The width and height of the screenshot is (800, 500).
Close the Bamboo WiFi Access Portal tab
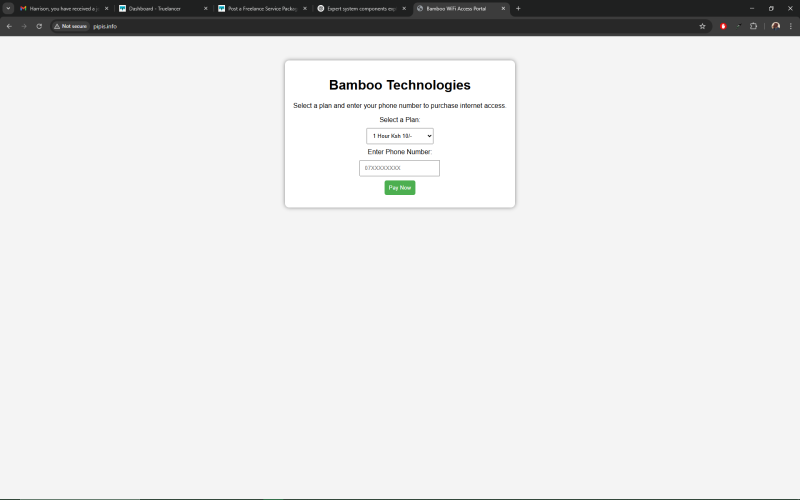503,9
